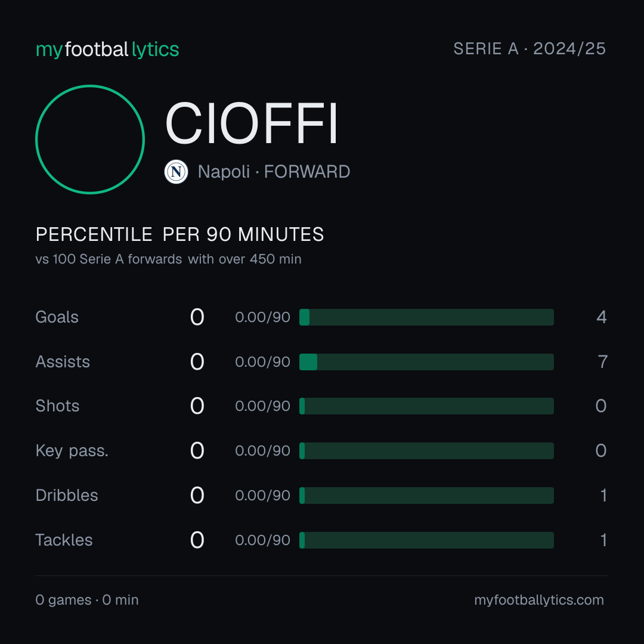Select the CIOFFI player name heading
The width and height of the screenshot is (644, 644).
(252, 123)
